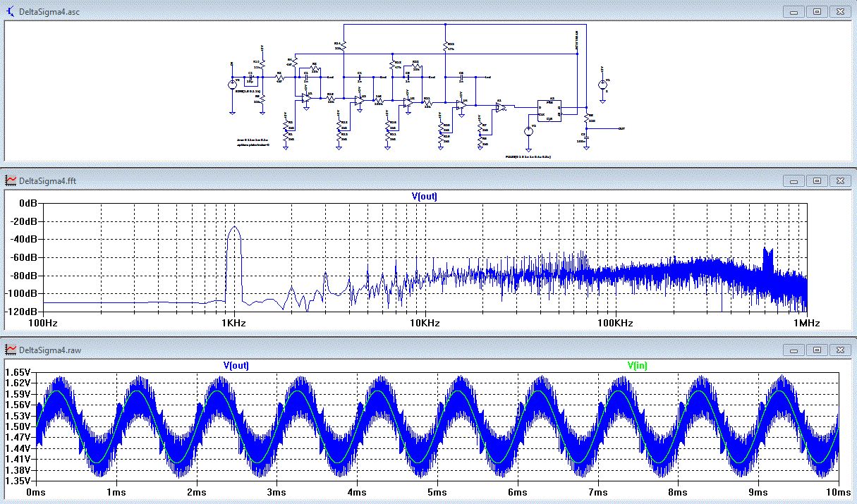
Task: Select op-amp U1 in the schematic
Action: (x=305, y=99)
